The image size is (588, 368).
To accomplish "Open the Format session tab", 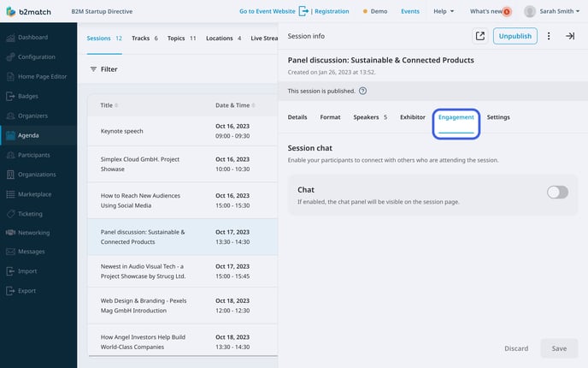I will click(330, 117).
